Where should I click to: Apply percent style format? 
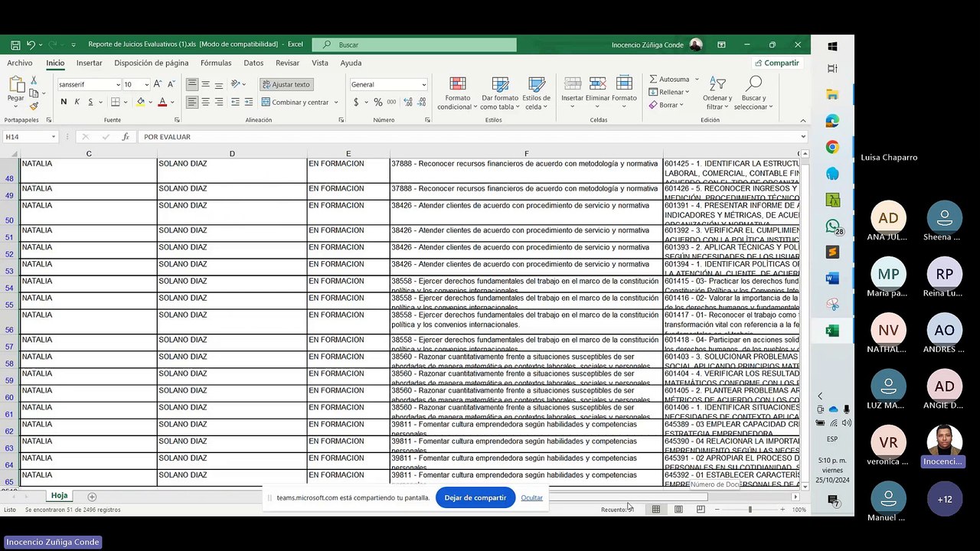point(377,102)
